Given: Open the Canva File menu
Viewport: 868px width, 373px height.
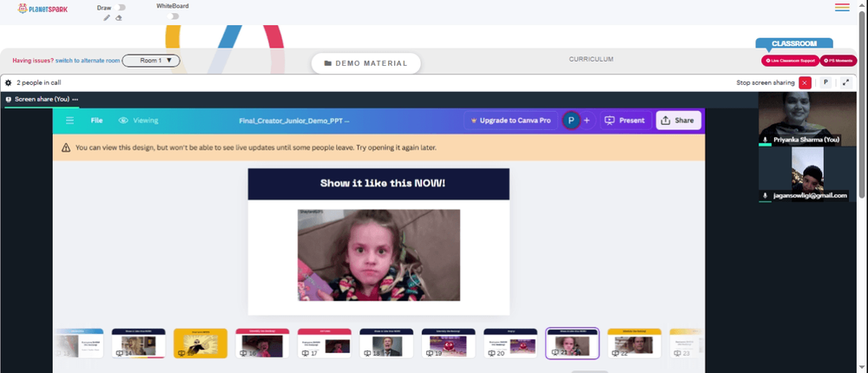Looking at the screenshot, I should pyautogui.click(x=97, y=120).
